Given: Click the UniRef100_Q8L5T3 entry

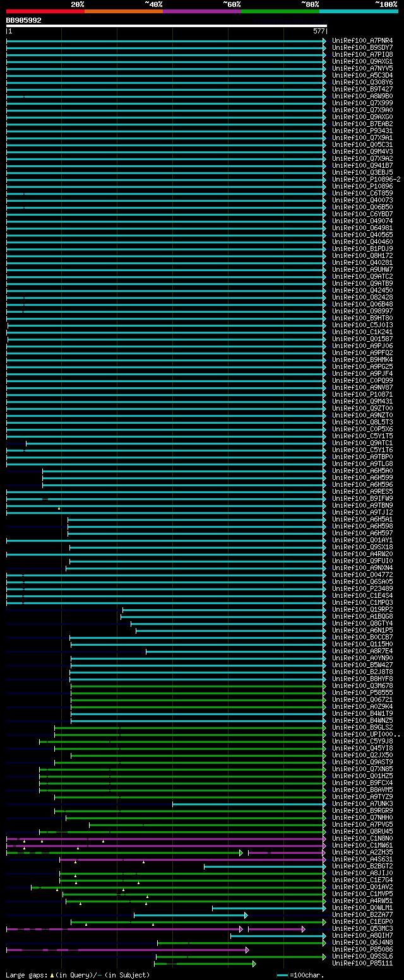Looking at the screenshot, I should [362, 423].
